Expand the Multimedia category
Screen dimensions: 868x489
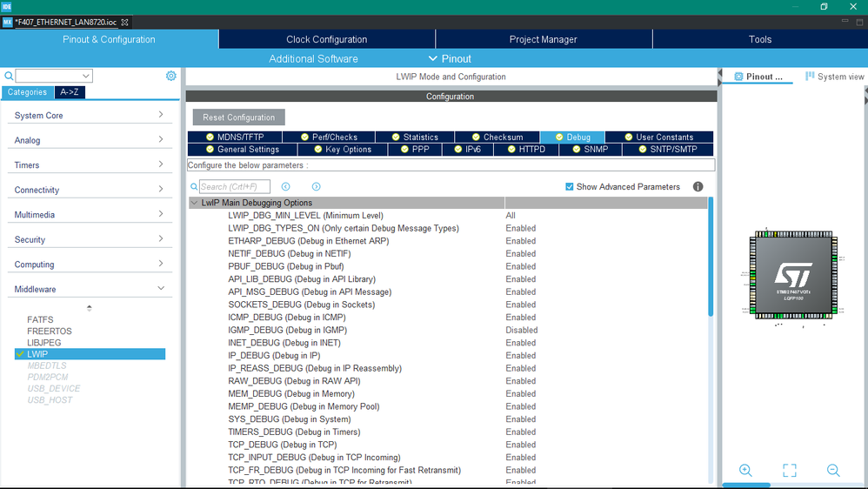pyautogui.click(x=90, y=214)
